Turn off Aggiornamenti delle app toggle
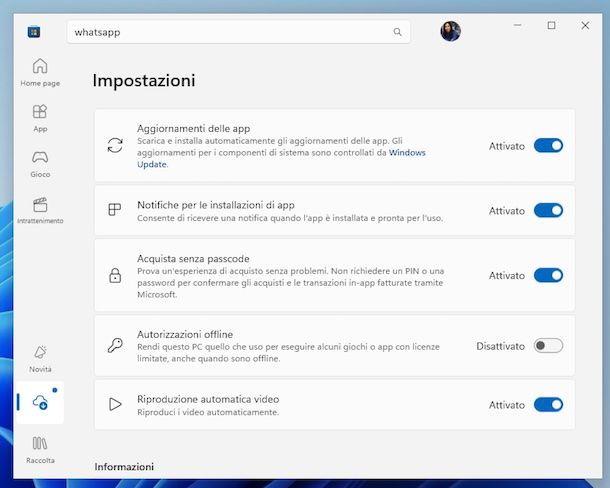This screenshot has height=488, width=610. (x=548, y=146)
